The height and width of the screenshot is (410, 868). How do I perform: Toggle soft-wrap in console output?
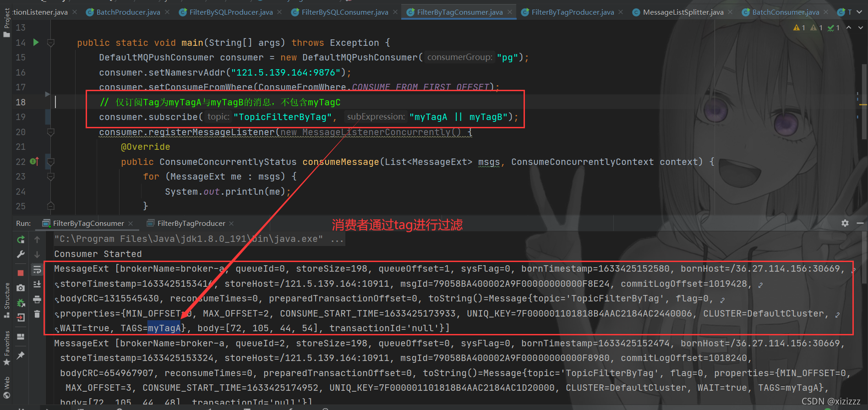click(x=37, y=270)
